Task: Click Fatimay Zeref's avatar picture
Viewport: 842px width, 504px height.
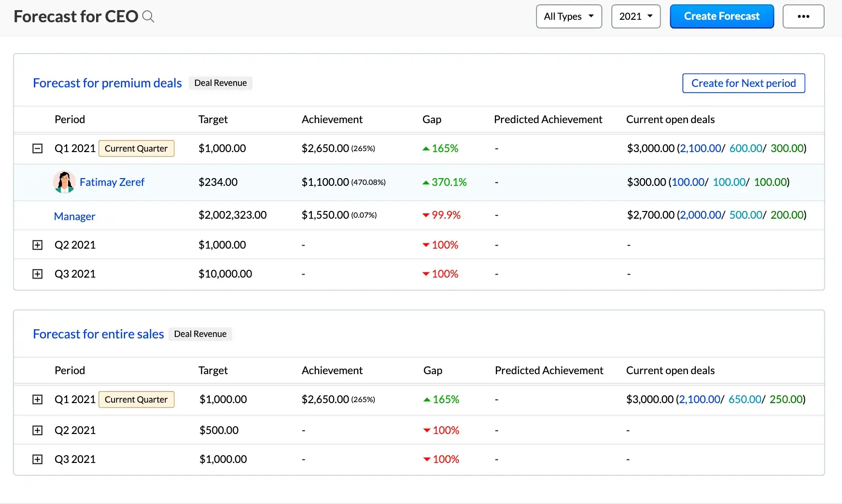Action: (64, 182)
